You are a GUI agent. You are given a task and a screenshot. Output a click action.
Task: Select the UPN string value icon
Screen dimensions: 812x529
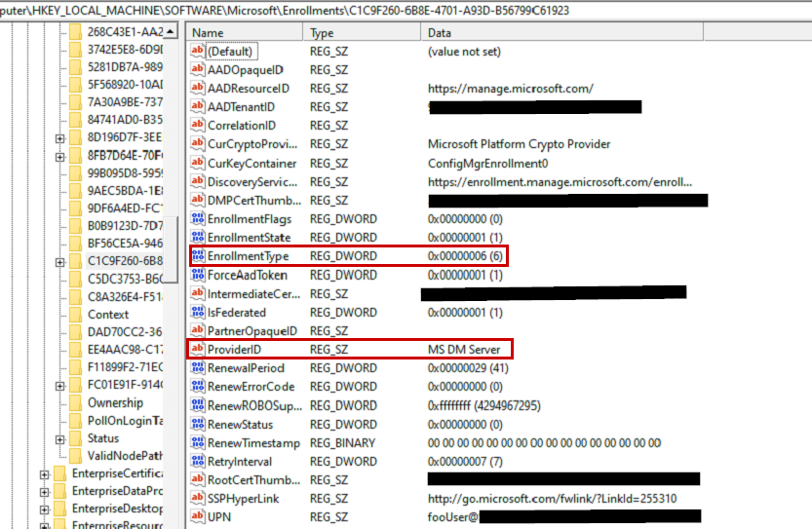pos(196,517)
